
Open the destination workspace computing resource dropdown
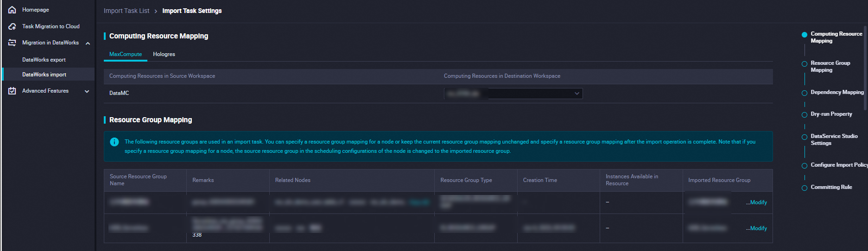coord(513,94)
